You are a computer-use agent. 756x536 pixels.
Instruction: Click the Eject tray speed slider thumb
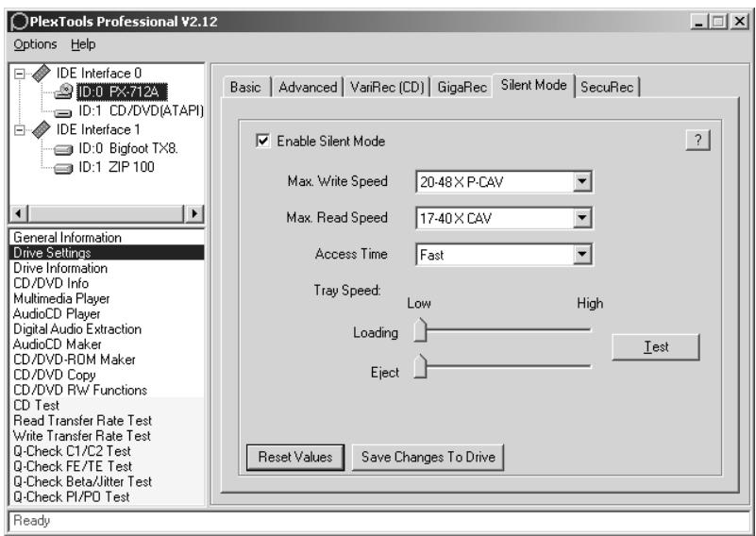(x=420, y=366)
